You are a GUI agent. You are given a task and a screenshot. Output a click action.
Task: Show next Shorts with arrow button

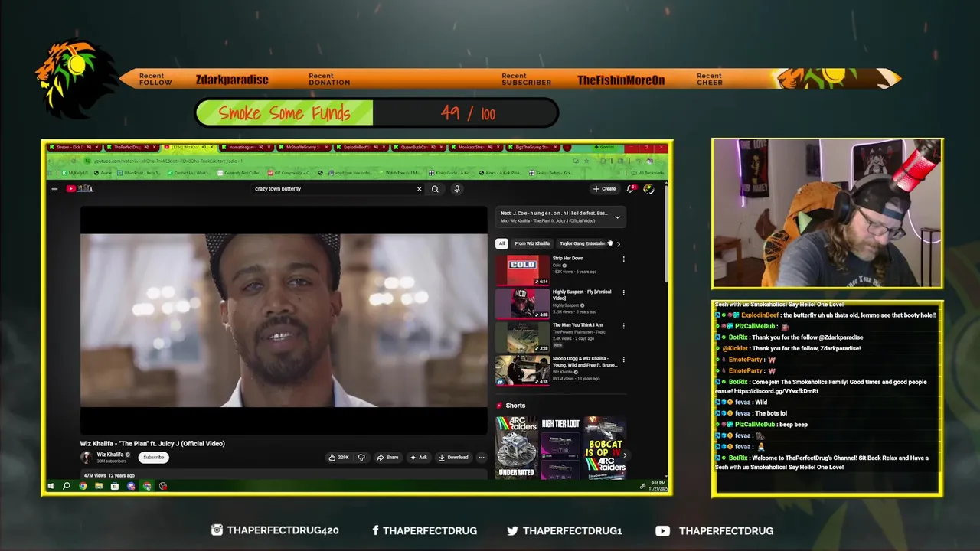click(x=625, y=455)
